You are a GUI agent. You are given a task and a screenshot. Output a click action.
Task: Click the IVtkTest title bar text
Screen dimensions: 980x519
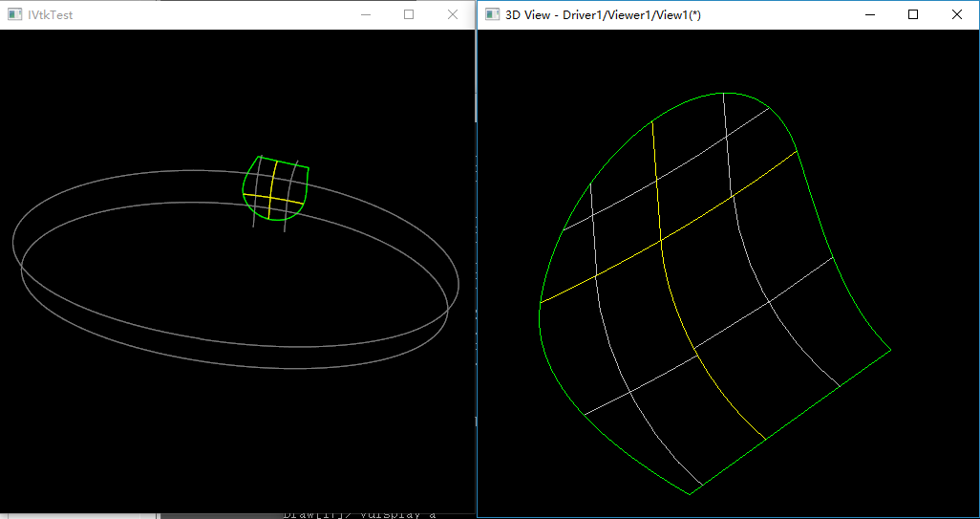tap(51, 15)
